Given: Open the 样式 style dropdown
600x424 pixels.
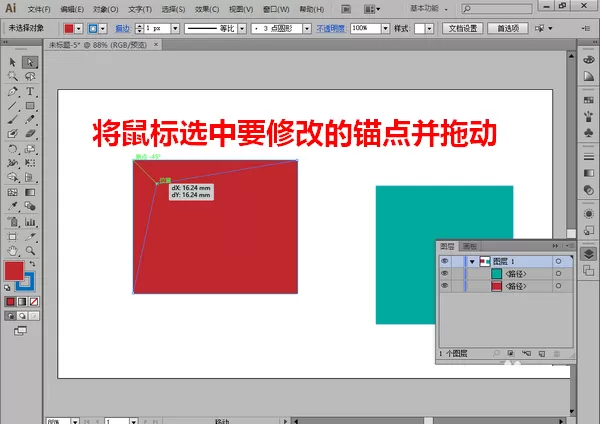Looking at the screenshot, I should [429, 28].
